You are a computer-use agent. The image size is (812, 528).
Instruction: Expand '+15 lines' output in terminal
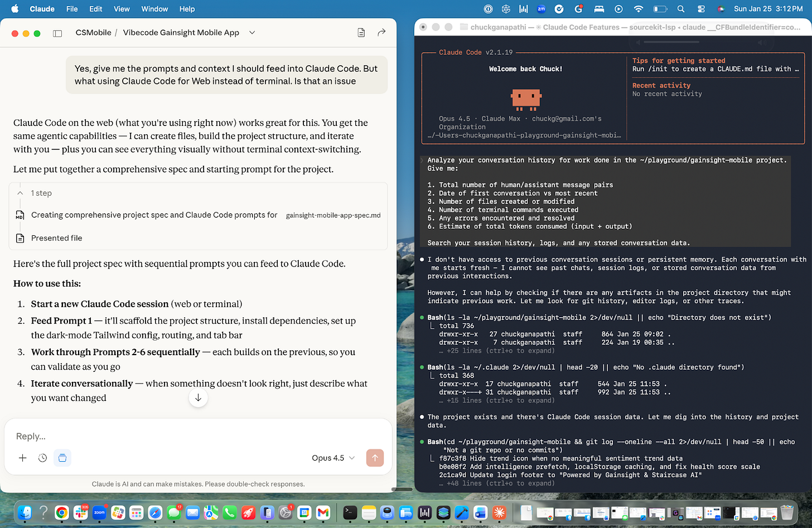click(496, 400)
